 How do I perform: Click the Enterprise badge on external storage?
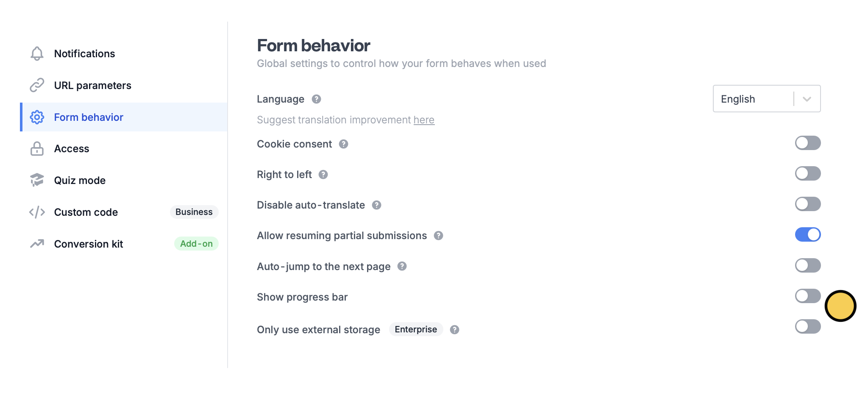pos(416,329)
